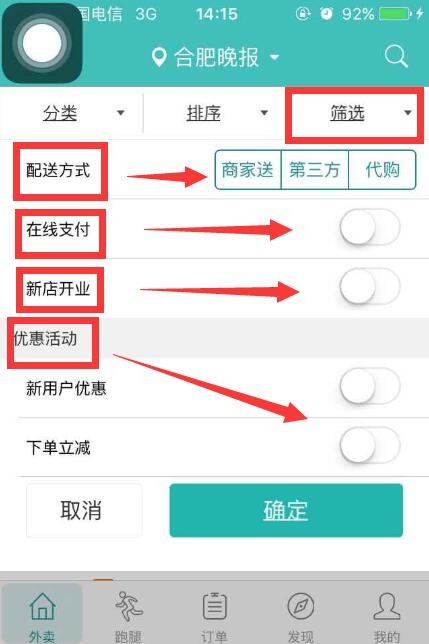
Task: Open the 订单 clipboard icon
Action: 215,606
